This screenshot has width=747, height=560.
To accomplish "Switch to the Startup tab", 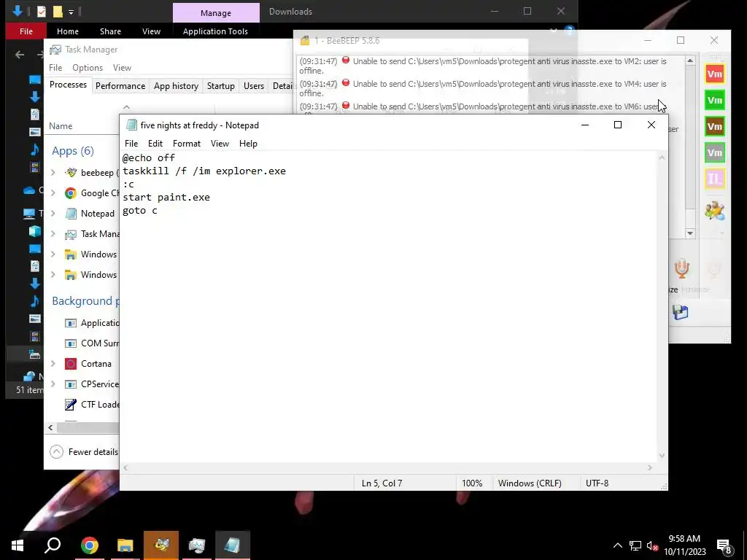I will click(220, 86).
